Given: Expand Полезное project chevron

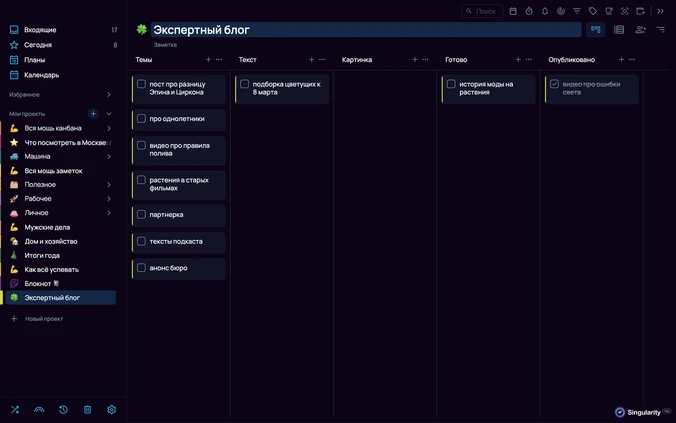Looking at the screenshot, I should click(x=109, y=185).
